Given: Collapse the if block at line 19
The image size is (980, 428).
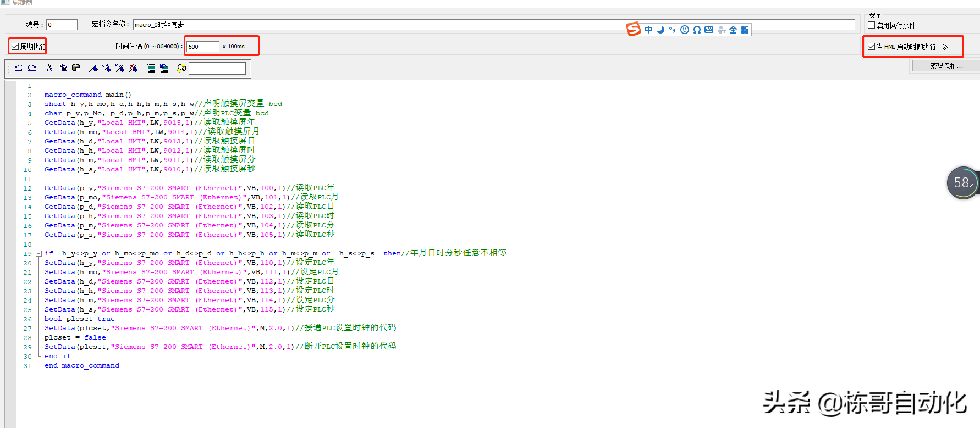Looking at the screenshot, I should 38,254.
